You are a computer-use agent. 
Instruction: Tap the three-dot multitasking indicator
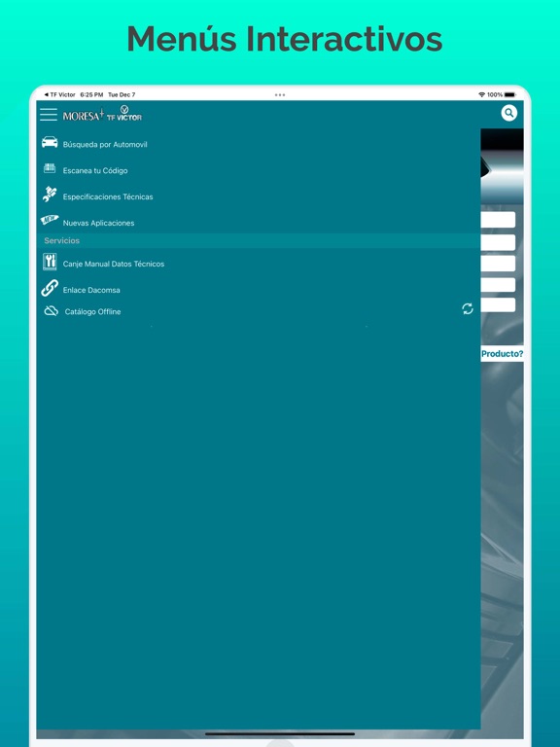click(x=280, y=94)
